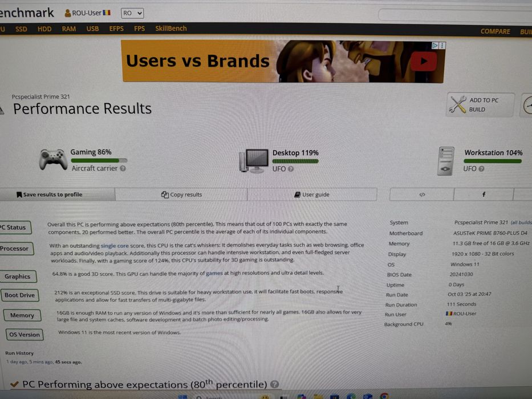Image resolution: width=532 pixels, height=399 pixels.
Task: Click the Add to PC Build button
Action: (480, 105)
